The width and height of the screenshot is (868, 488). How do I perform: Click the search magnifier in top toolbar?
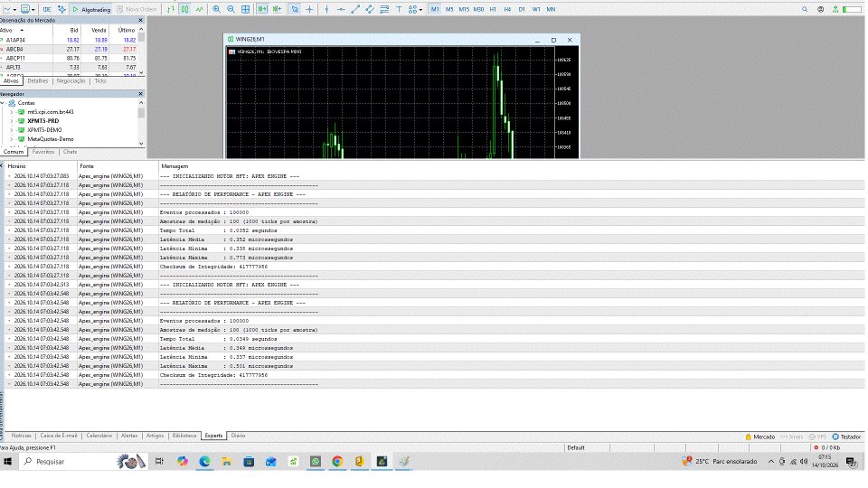point(805,9)
